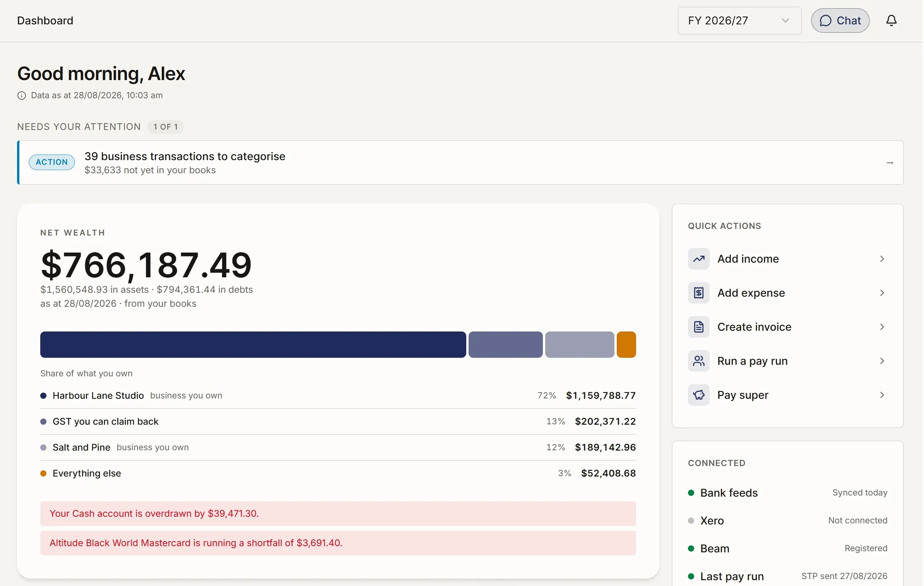Click the Xero connection row

(x=787, y=521)
